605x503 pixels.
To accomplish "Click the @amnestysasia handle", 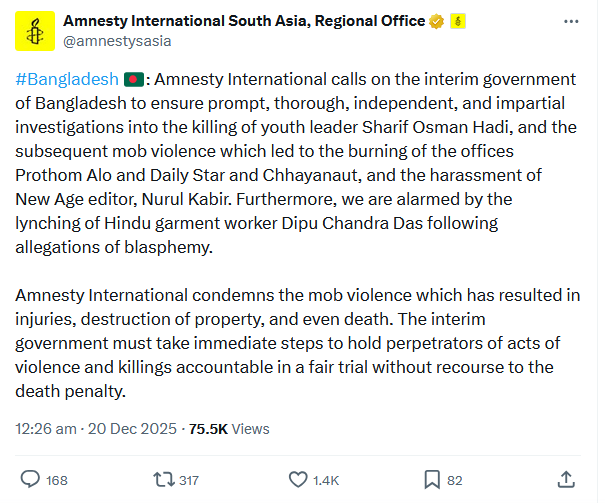I will (x=116, y=41).
